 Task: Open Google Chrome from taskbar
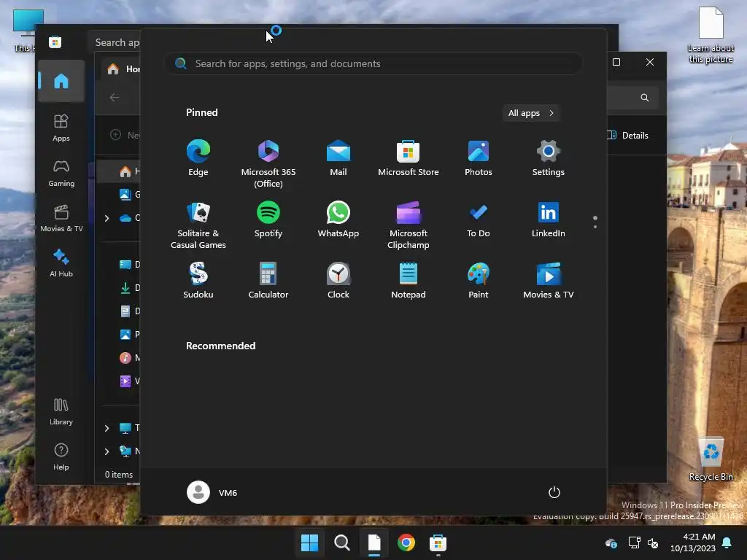tap(406, 542)
